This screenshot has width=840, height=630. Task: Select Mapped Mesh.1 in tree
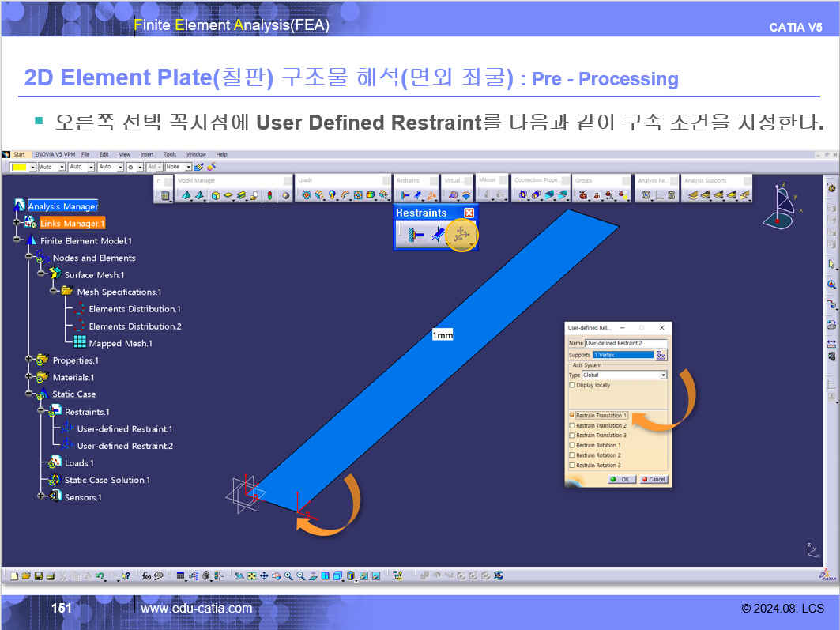pyautogui.click(x=121, y=343)
